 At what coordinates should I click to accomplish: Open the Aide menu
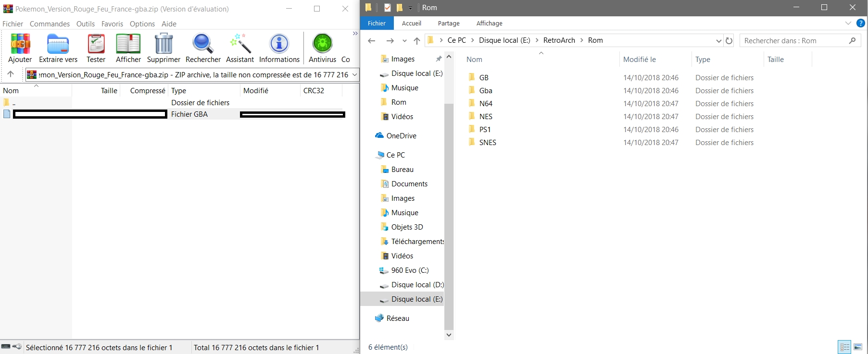pos(169,24)
